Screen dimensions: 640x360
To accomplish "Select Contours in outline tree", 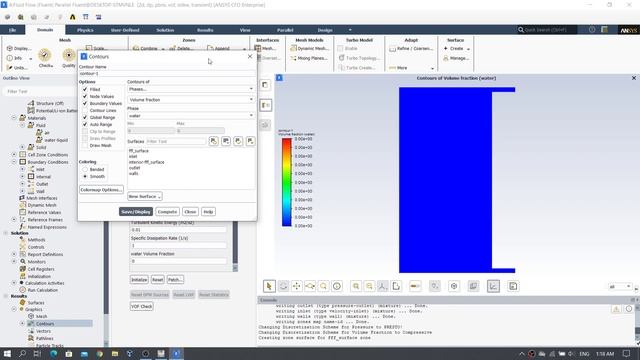I will coord(45,324).
